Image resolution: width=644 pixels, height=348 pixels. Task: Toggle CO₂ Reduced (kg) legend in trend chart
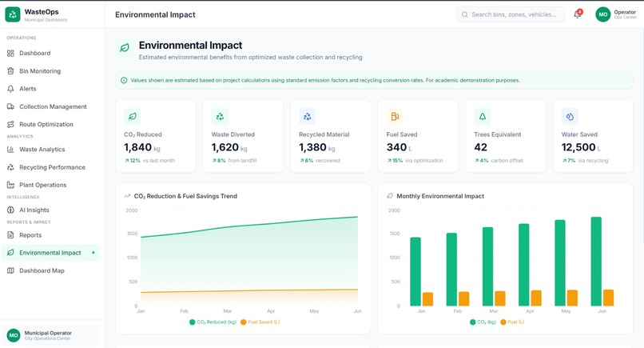coord(213,322)
